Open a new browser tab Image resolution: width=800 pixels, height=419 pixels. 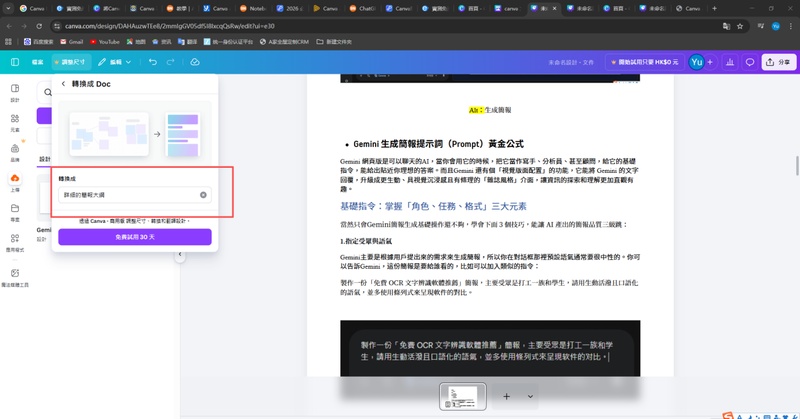coord(714,8)
